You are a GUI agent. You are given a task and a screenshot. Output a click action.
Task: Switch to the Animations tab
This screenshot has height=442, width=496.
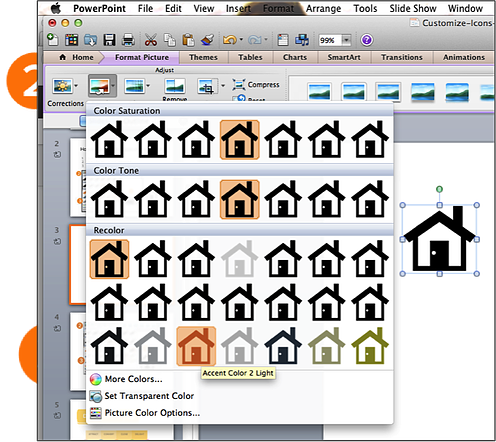click(464, 57)
